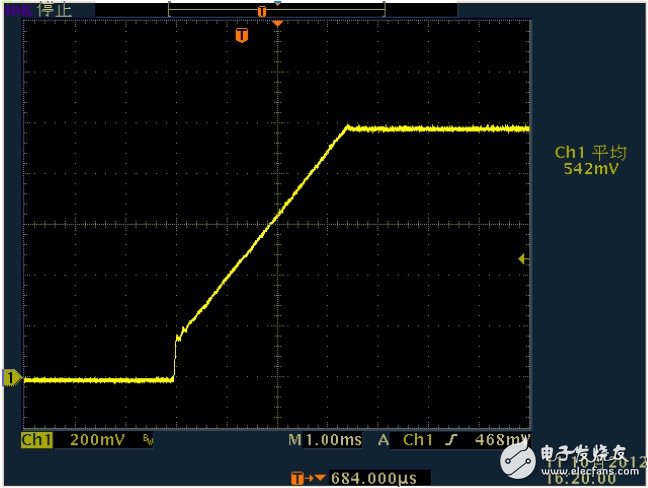Click the 200mV vertical scale readout

[96, 440]
